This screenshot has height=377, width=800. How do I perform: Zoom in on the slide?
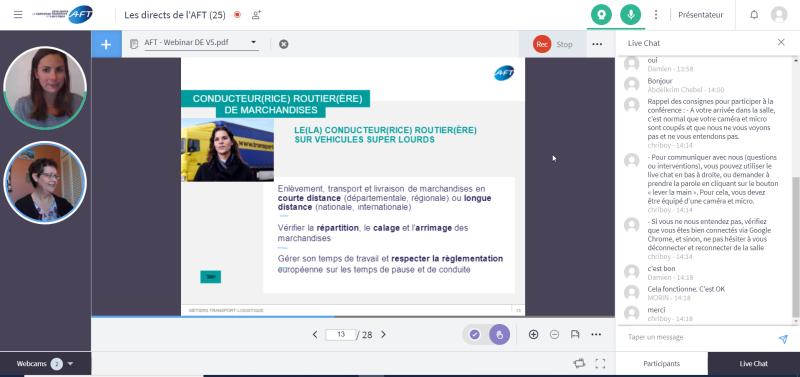533,335
